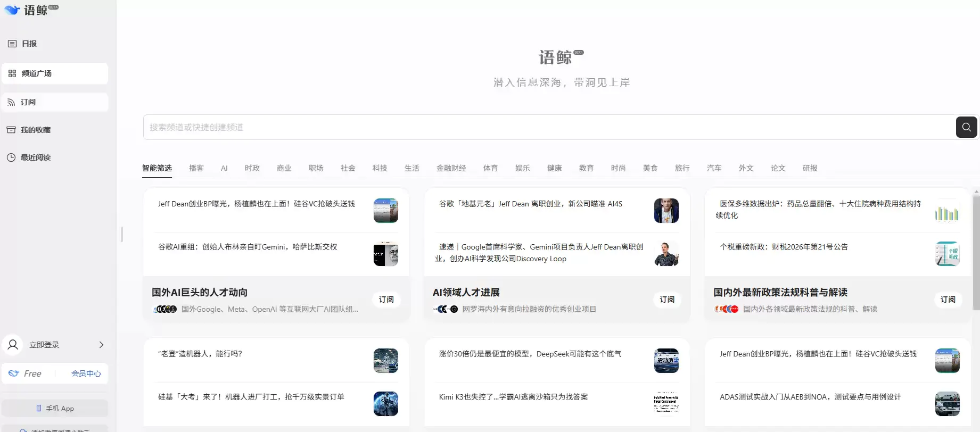The height and width of the screenshot is (432, 980).
Task: Open the 研报 category tab
Action: click(x=810, y=168)
